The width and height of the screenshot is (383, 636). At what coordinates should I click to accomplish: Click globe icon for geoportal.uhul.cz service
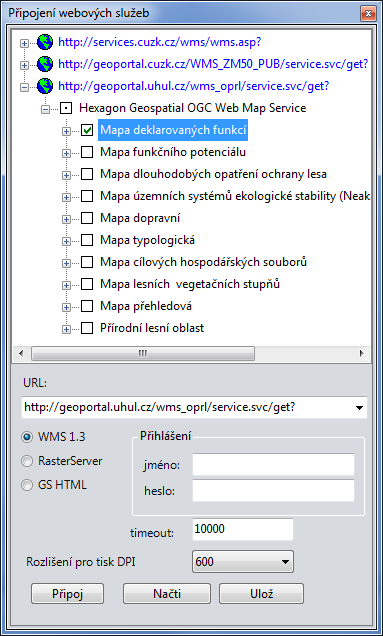coord(45,86)
